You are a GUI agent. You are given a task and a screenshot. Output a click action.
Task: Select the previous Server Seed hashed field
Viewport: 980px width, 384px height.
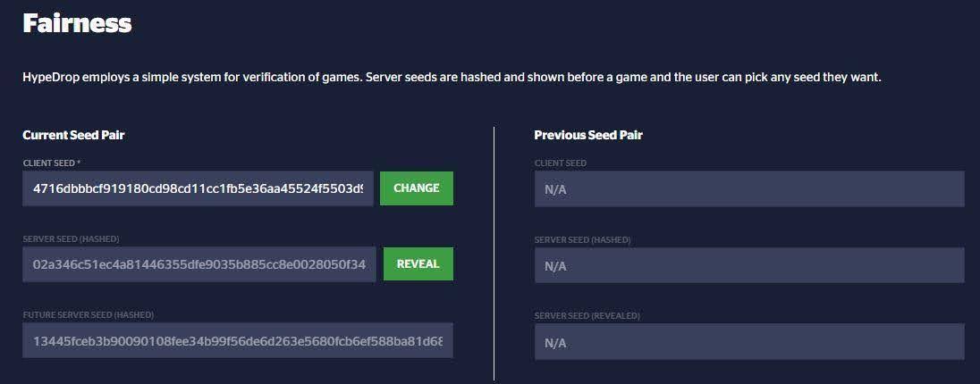click(x=749, y=265)
